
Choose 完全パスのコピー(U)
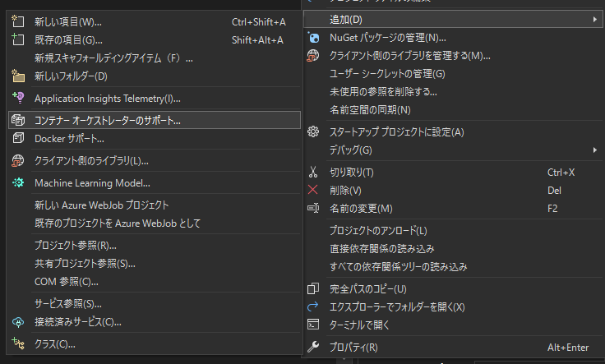click(x=453, y=288)
